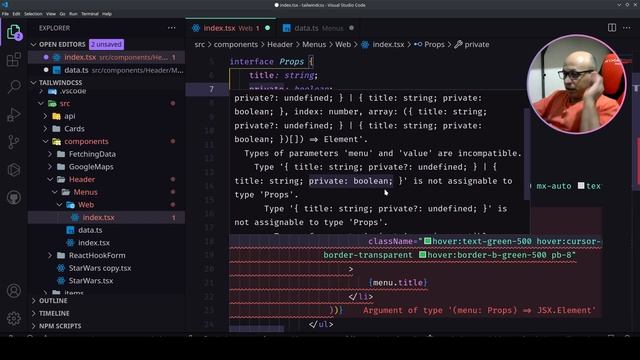Expand the api folder
The width and height of the screenshot is (640, 360).
click(45, 116)
